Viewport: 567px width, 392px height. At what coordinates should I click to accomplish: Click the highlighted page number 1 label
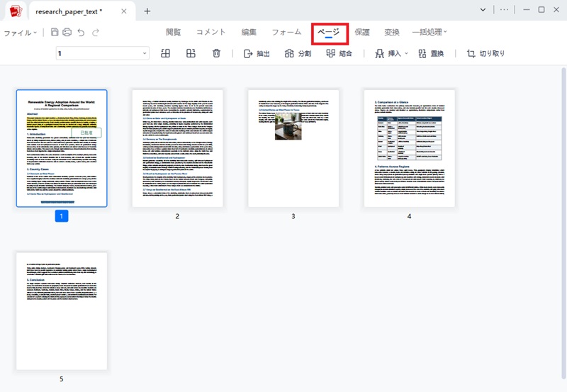(x=62, y=216)
